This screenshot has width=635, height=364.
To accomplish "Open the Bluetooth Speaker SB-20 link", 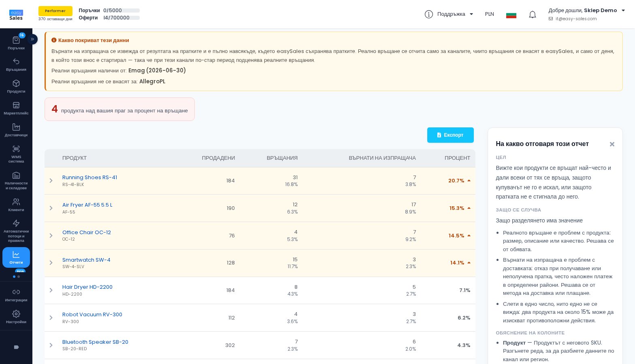I will tap(95, 342).
